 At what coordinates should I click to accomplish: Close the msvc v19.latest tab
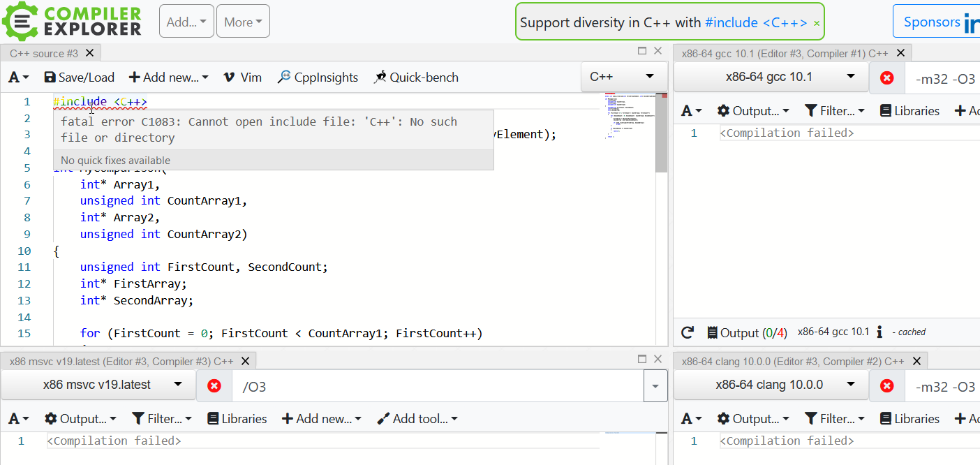click(245, 362)
